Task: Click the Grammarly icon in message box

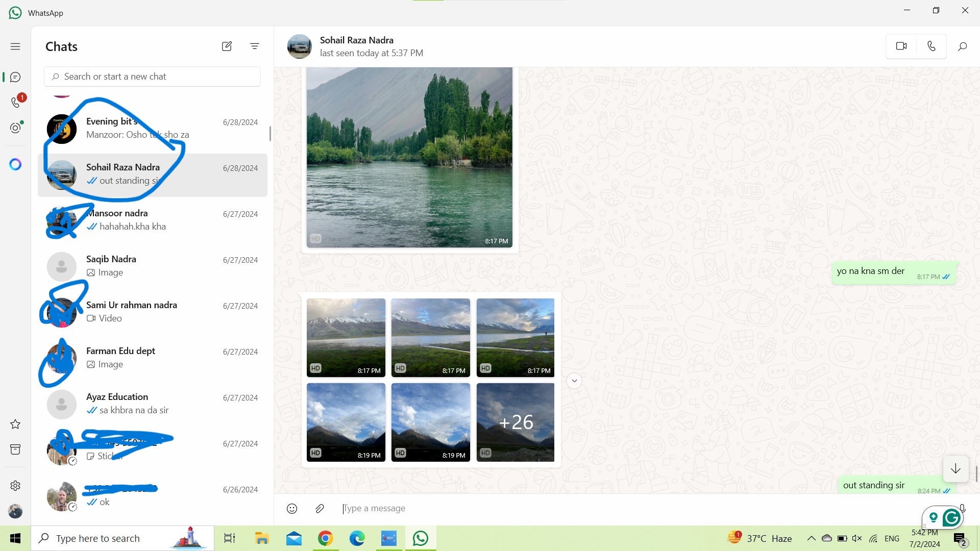Action: pos(951,518)
